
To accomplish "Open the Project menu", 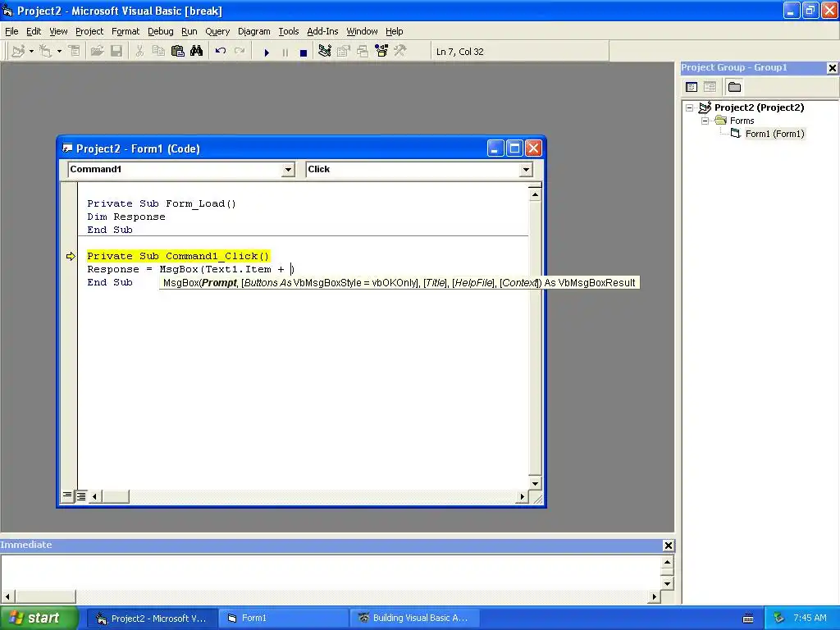I will click(x=89, y=31).
